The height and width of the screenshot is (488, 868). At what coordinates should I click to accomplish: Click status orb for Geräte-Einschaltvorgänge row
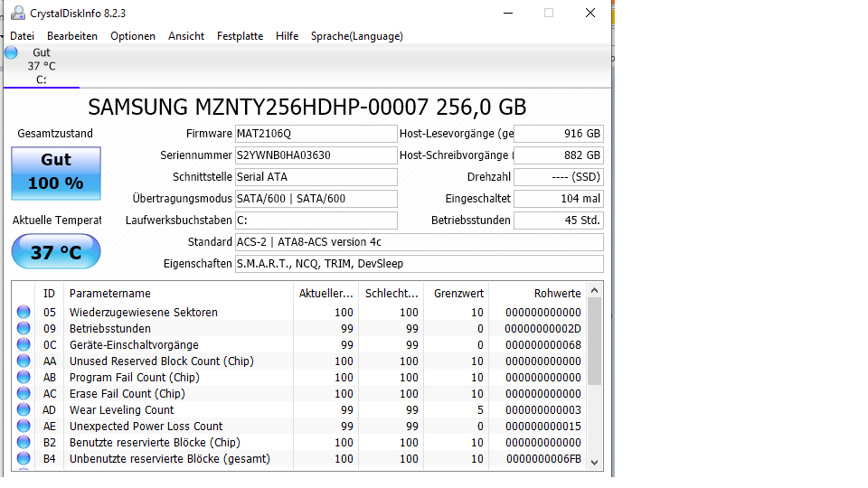(24, 344)
